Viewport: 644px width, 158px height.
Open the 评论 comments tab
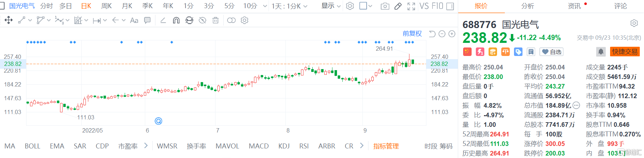620,6
